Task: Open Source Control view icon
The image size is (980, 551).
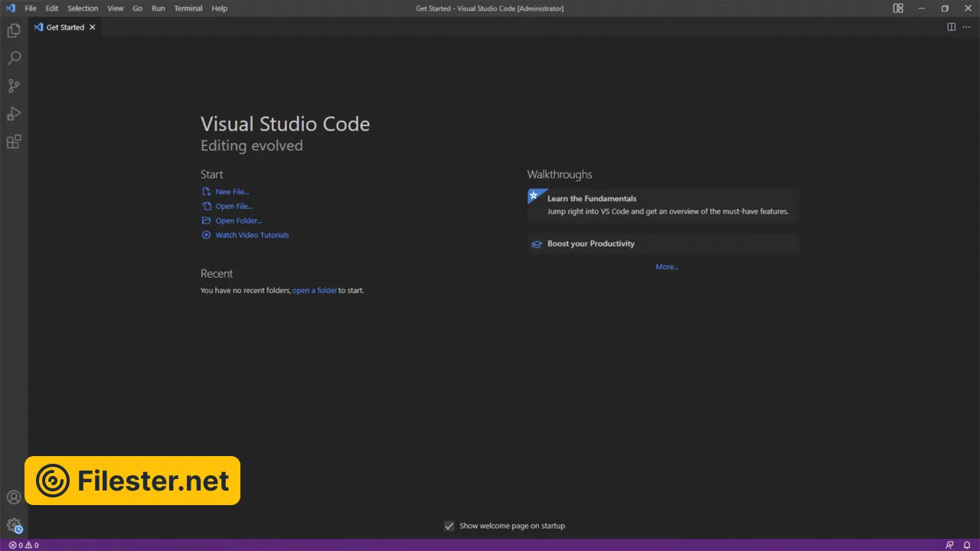Action: (14, 86)
